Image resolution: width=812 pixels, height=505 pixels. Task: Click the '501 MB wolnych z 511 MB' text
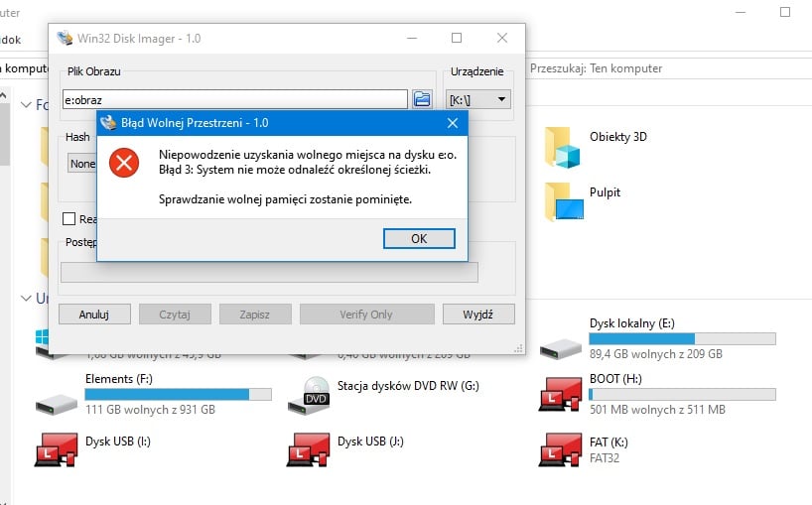coord(657,410)
